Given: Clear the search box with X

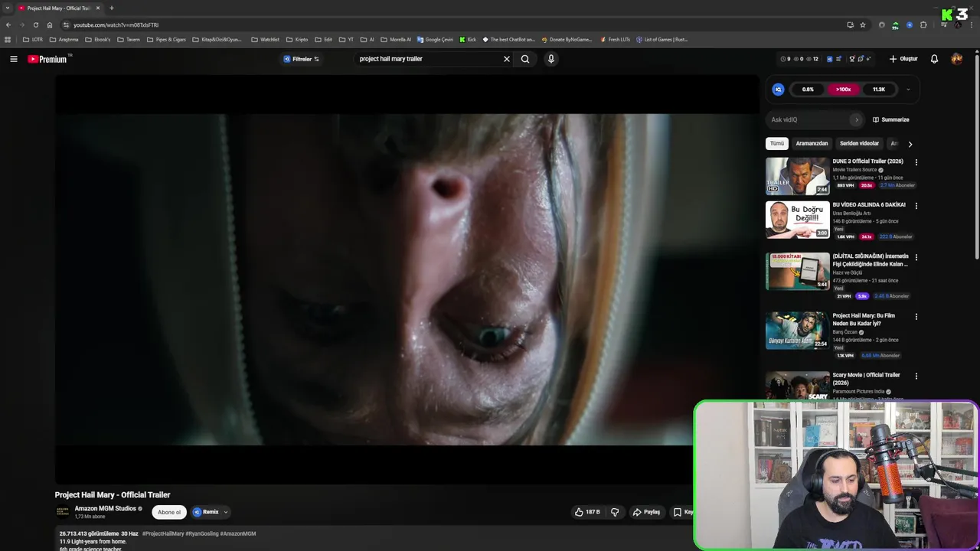Looking at the screenshot, I should click(x=506, y=59).
